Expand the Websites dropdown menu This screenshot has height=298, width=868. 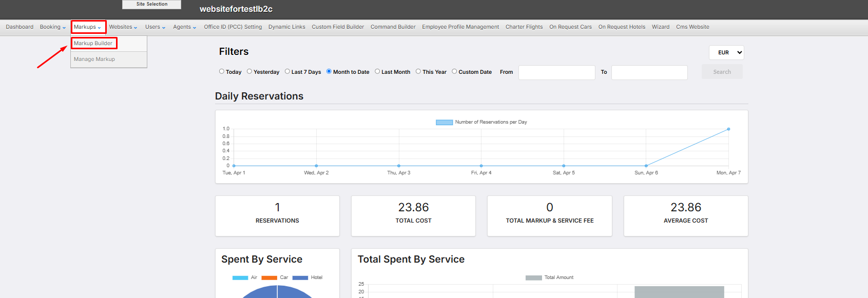pos(123,27)
